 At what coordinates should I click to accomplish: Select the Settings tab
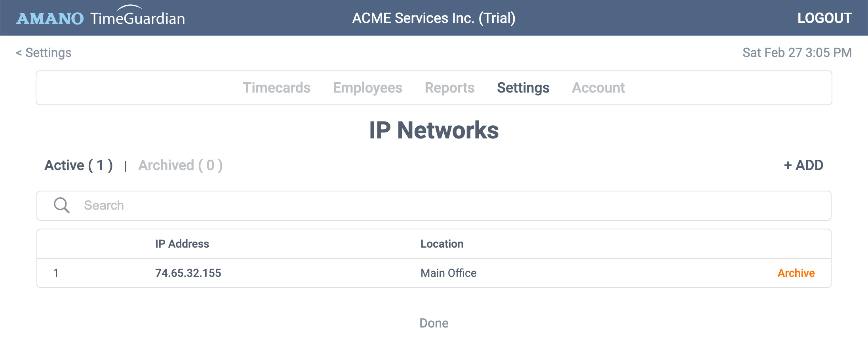click(x=523, y=88)
